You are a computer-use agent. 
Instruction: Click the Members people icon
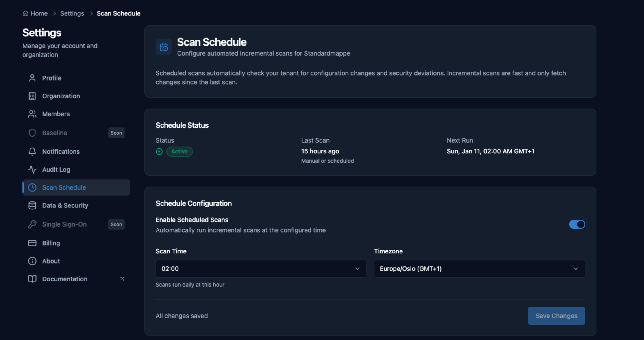click(32, 114)
